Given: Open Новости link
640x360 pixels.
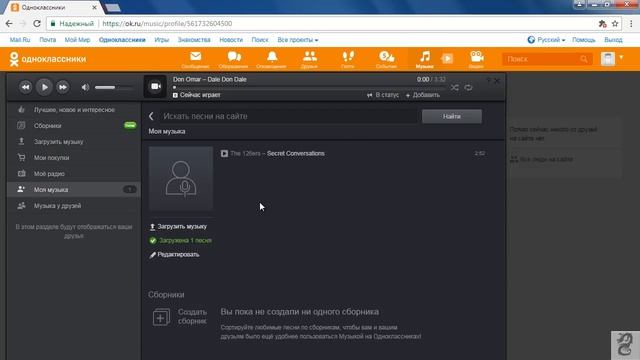Looking at the screenshot, I should click(x=231, y=40).
